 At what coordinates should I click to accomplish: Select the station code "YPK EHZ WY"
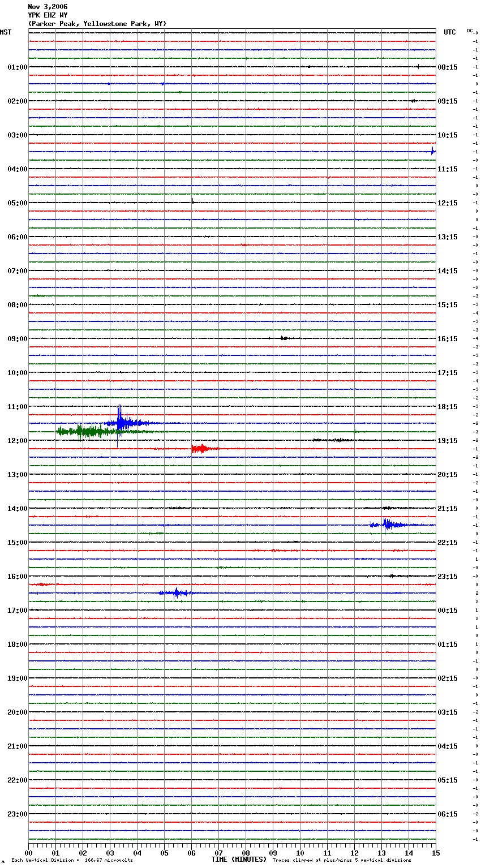click(48, 15)
